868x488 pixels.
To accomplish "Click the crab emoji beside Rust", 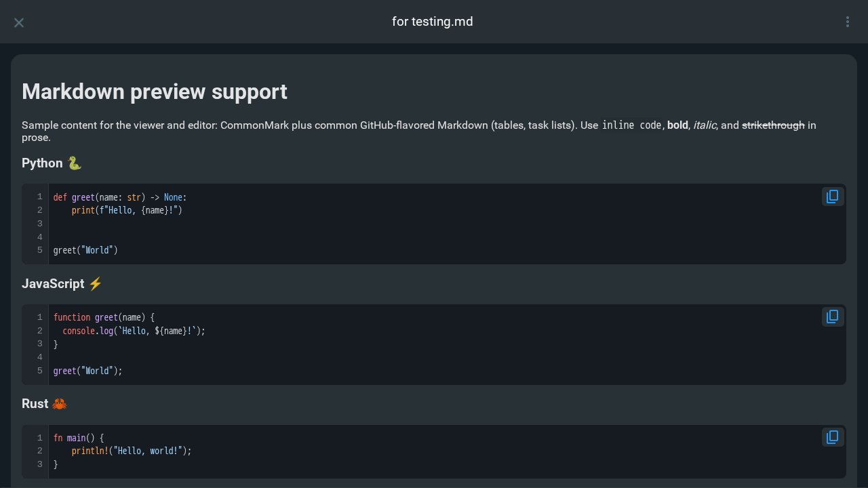I will tap(59, 404).
